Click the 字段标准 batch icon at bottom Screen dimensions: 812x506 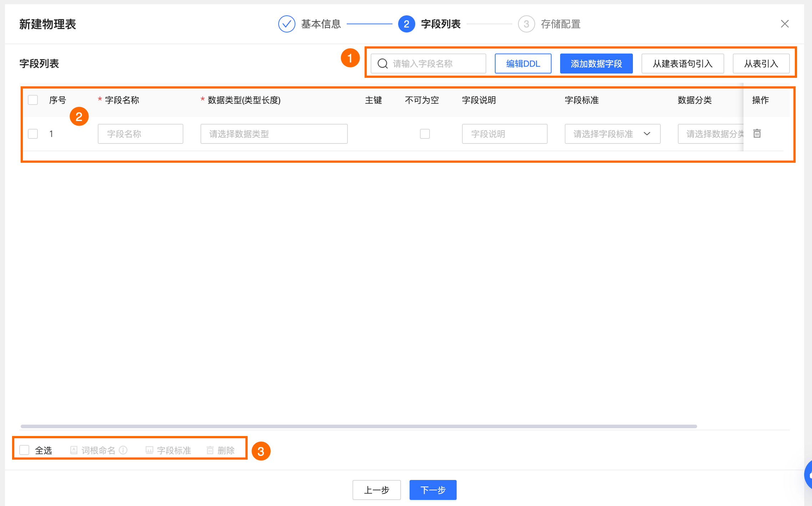[x=149, y=450]
